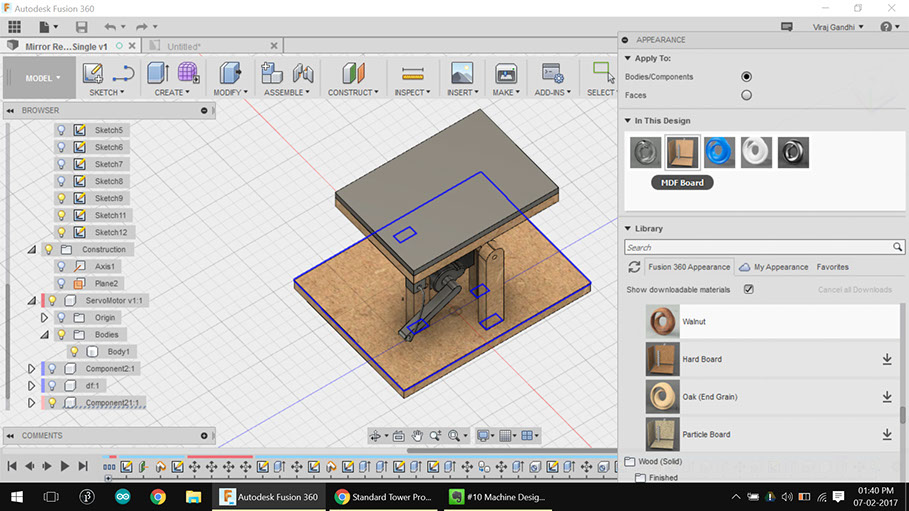Collapse the Library section

(x=627, y=228)
